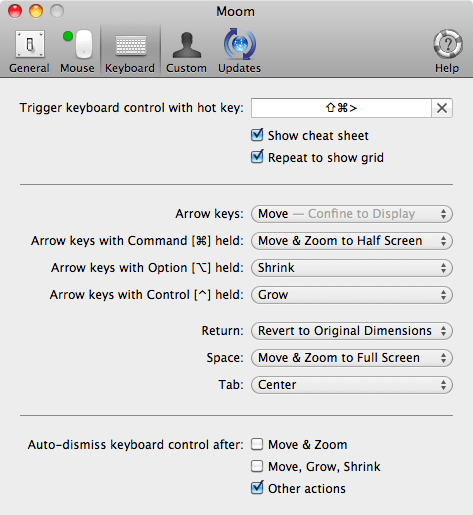This screenshot has width=473, height=515.
Task: Open the Arrow keys action dropdown
Action: pos(352,214)
